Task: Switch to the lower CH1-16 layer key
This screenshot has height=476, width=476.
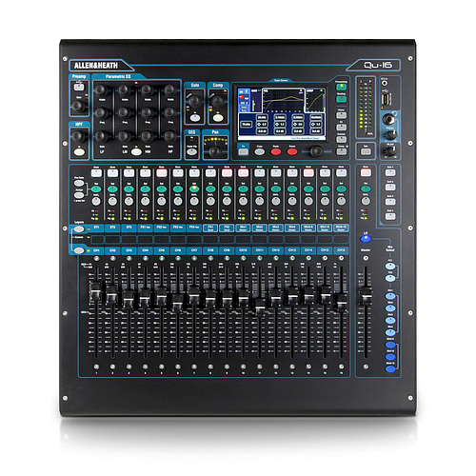Action: [79, 250]
